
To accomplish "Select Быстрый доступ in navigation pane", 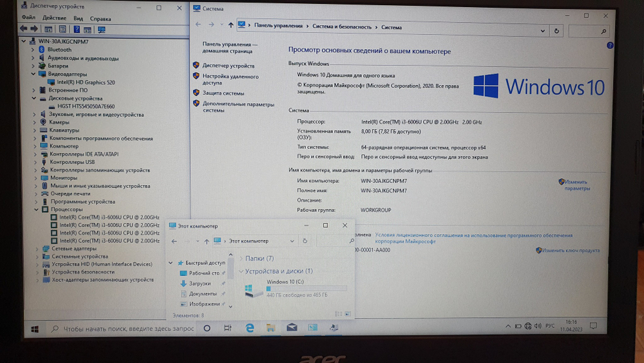I will 205,262.
